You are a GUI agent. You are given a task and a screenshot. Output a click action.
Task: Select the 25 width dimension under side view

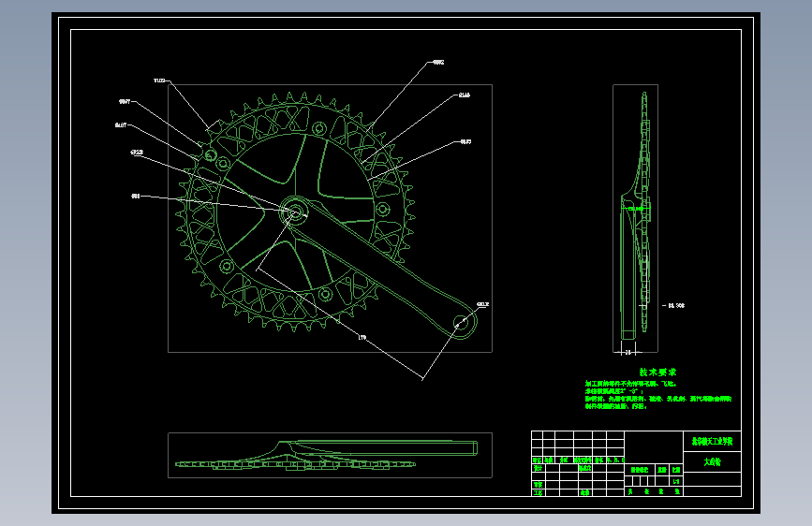click(x=628, y=353)
